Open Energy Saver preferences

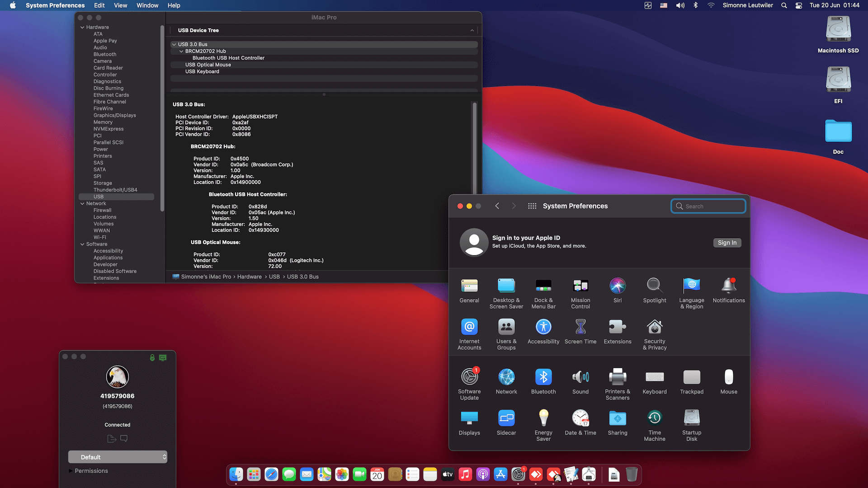[x=543, y=426]
